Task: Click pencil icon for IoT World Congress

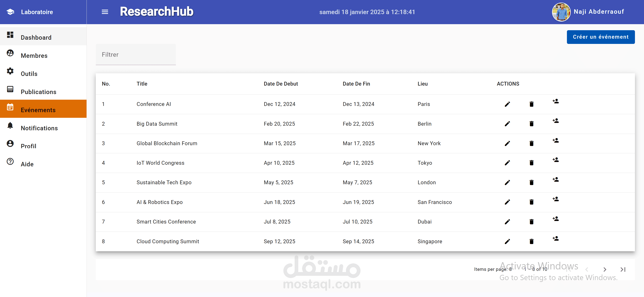Action: coord(507,163)
